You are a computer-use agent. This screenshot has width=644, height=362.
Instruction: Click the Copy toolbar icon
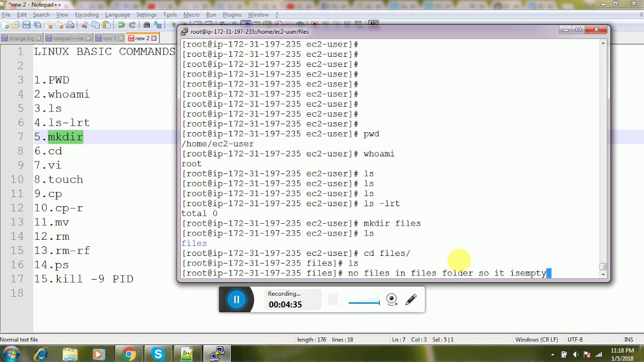coord(96,25)
